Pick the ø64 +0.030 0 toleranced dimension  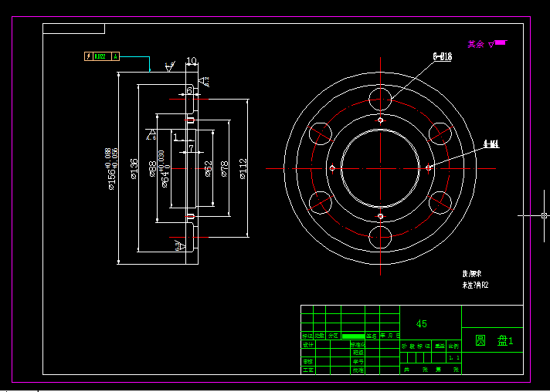tap(165, 169)
